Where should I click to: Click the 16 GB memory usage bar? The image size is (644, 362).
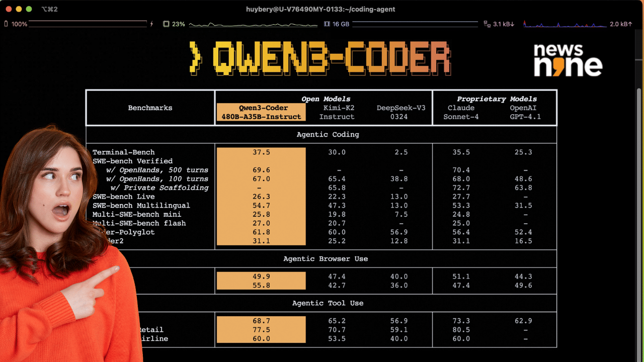click(x=415, y=24)
